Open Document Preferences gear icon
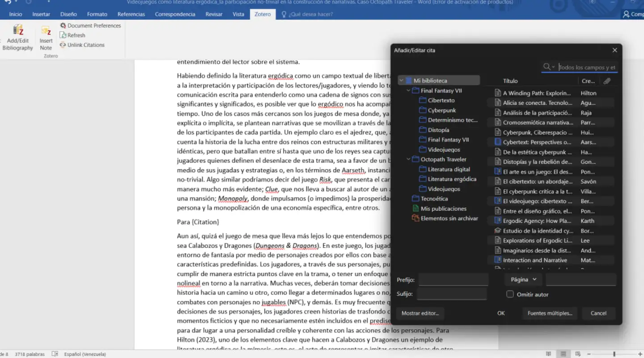The image size is (644, 358). pos(63,26)
